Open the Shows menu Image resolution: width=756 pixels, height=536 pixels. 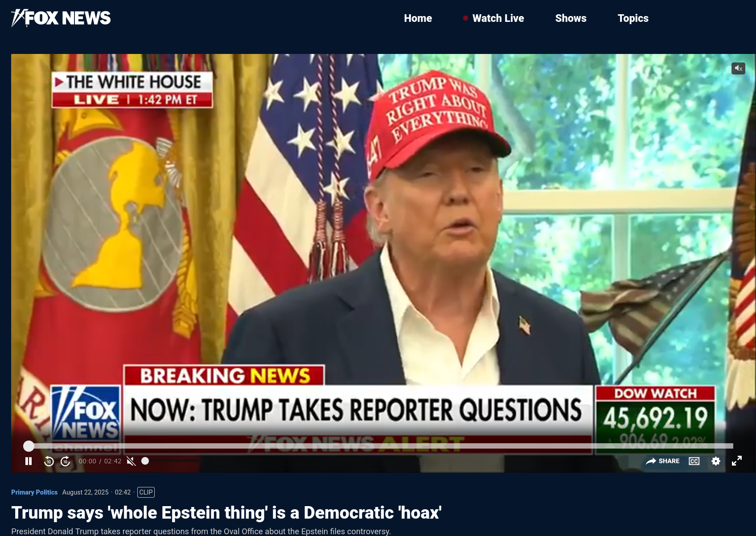[571, 18]
